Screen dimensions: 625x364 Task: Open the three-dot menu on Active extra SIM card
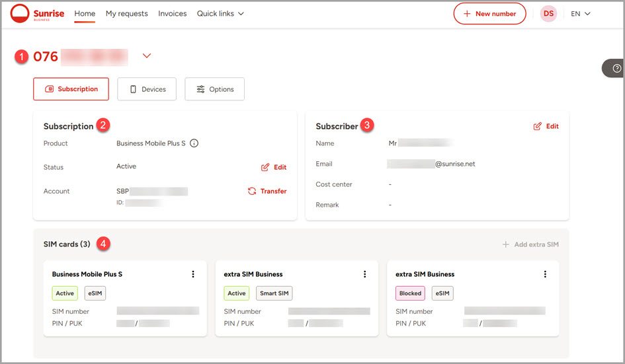click(364, 274)
